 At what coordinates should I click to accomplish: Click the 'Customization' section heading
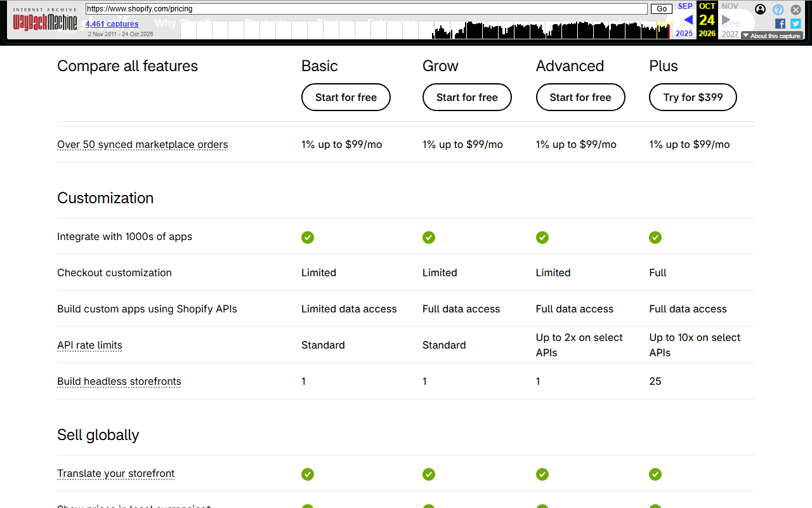pos(105,198)
